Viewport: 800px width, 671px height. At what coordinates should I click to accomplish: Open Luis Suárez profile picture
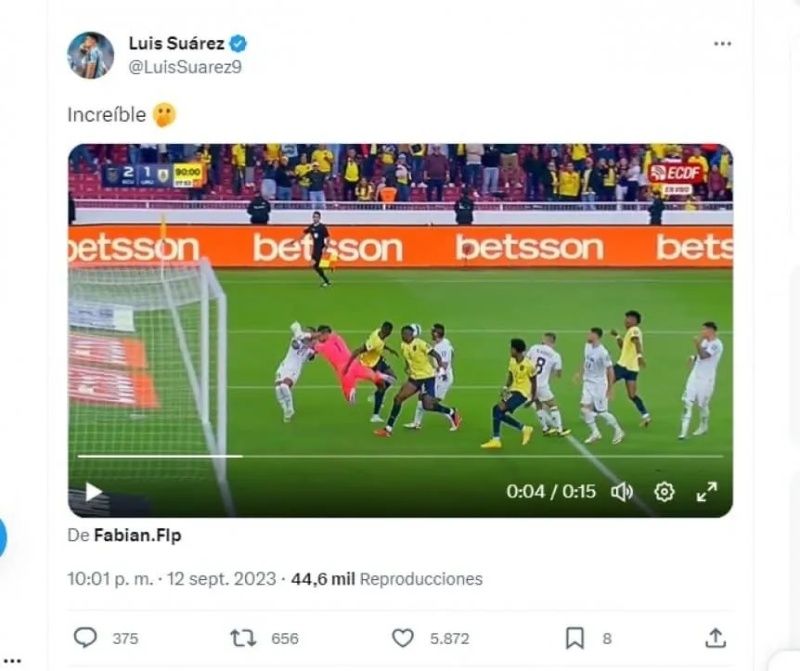coord(91,55)
